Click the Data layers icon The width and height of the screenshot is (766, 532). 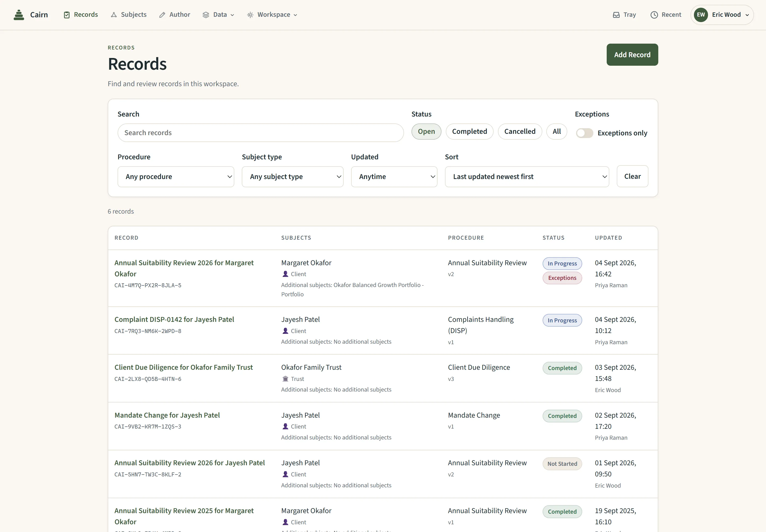(x=206, y=15)
